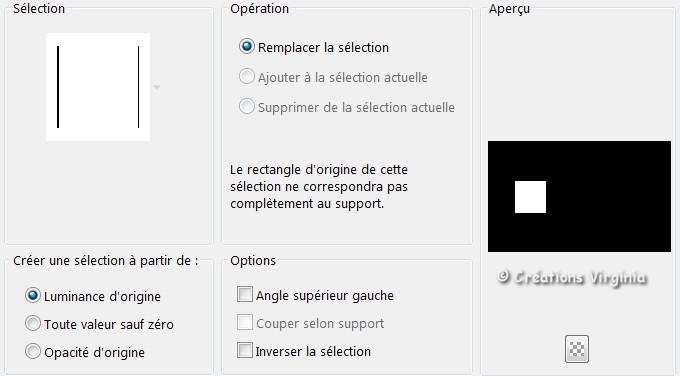Click the Remplacer la sélection label text

[x=323, y=47]
